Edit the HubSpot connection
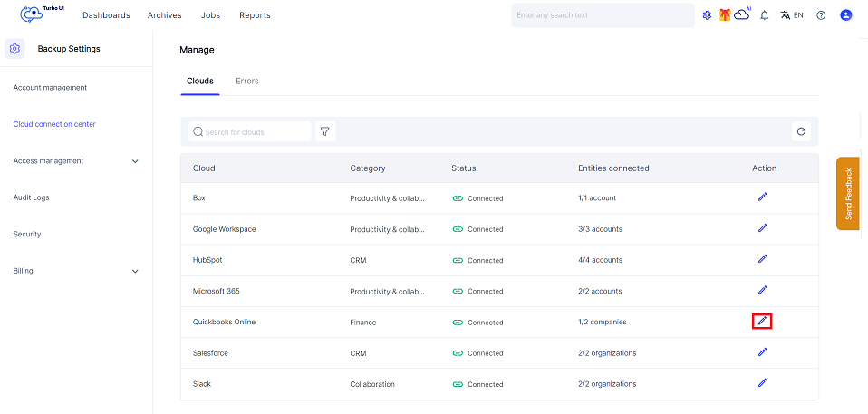The width and height of the screenshot is (868, 414). click(x=762, y=258)
